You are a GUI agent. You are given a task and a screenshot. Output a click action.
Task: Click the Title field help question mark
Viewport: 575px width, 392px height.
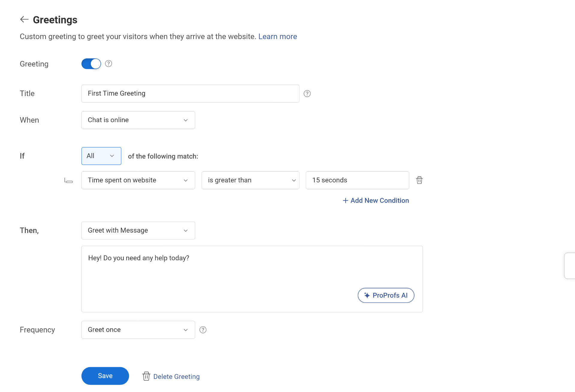[x=308, y=93]
